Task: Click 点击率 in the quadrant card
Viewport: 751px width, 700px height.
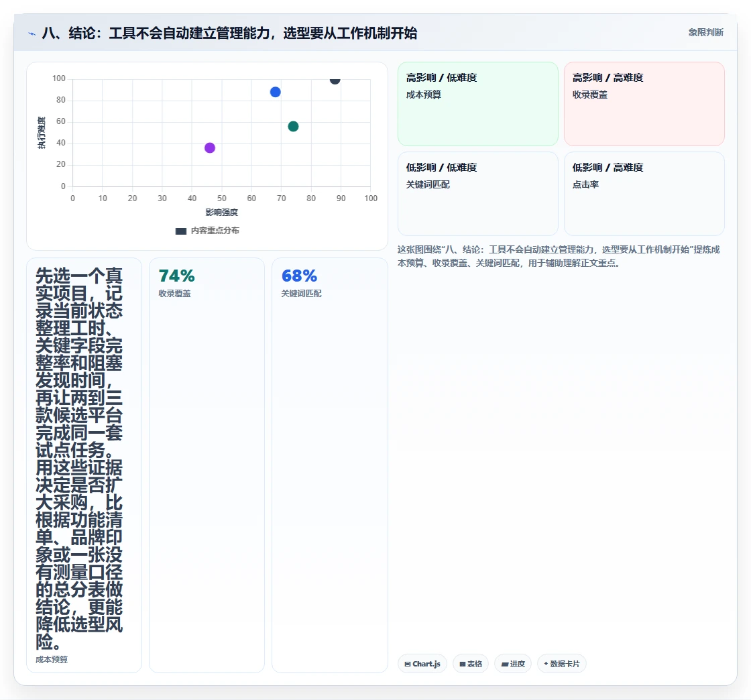Action: (586, 185)
